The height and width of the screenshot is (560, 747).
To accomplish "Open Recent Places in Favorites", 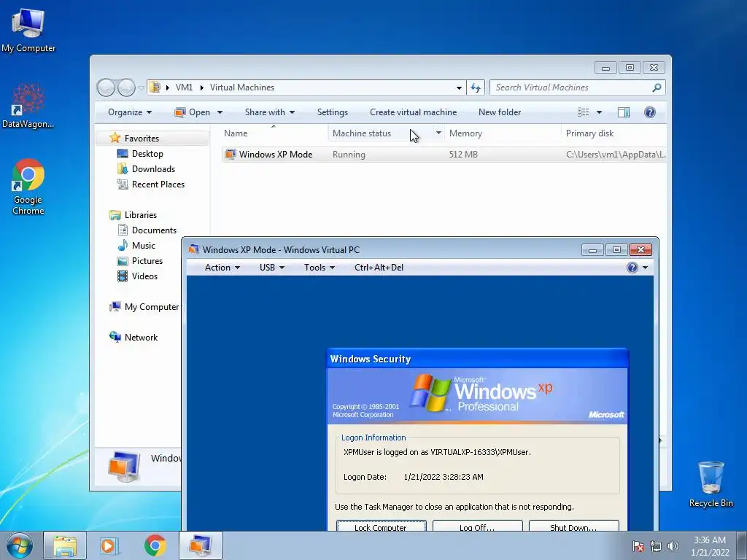I will tap(158, 184).
